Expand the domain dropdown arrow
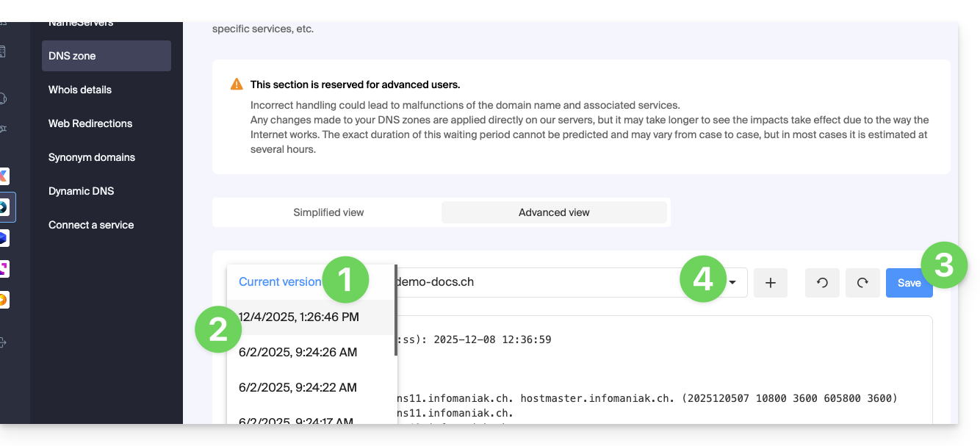Screen dimensions: 980x446 pos(732,283)
